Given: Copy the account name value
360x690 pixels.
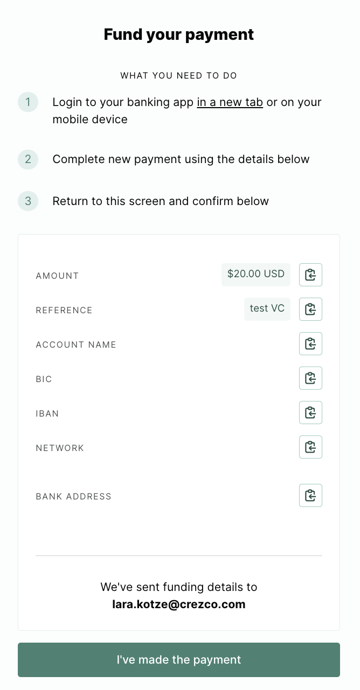Looking at the screenshot, I should coord(311,344).
